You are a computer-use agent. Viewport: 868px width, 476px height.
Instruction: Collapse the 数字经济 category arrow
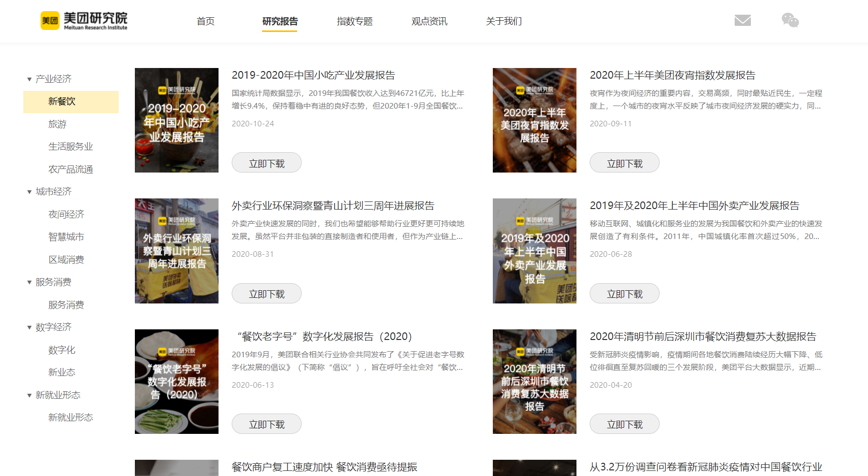(29, 327)
